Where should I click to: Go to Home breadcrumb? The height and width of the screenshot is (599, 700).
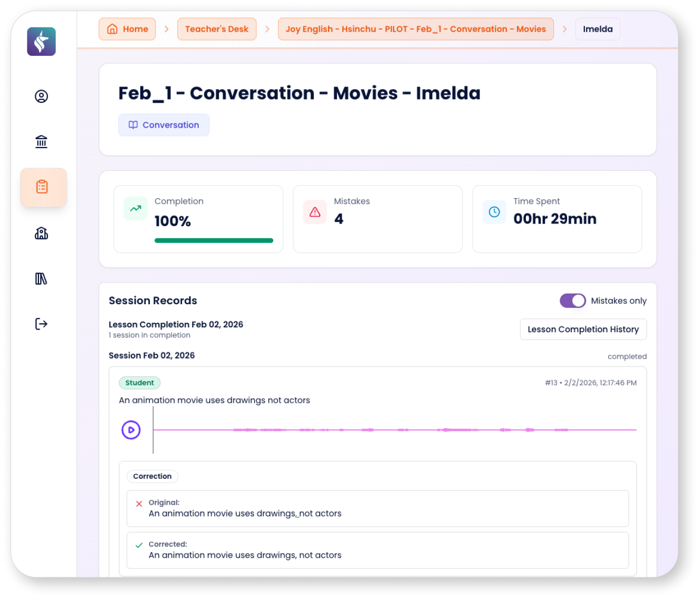pyautogui.click(x=127, y=29)
